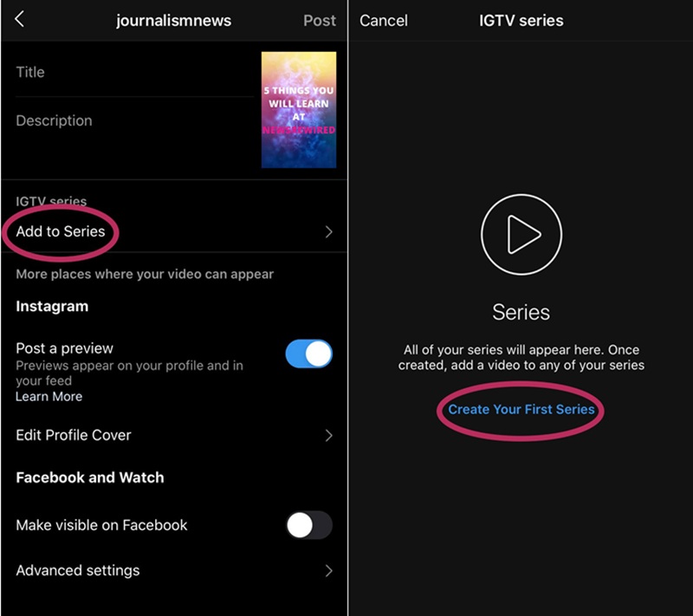Select the Description text field

135,133
